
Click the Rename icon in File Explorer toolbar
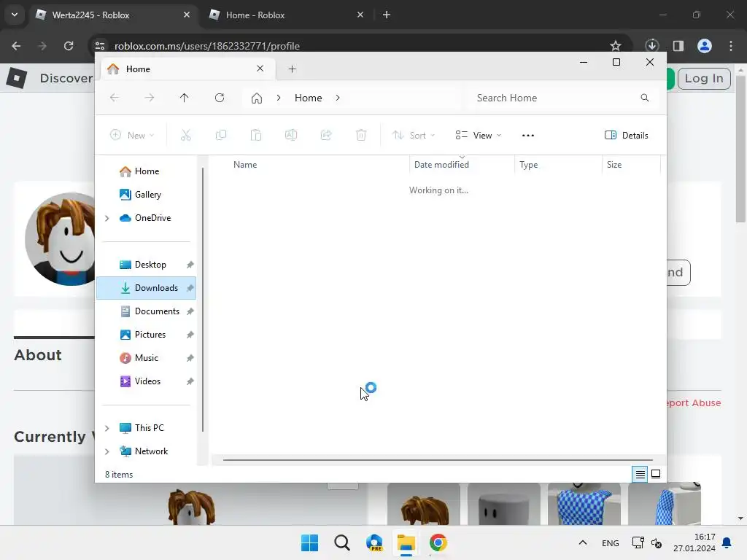291,135
